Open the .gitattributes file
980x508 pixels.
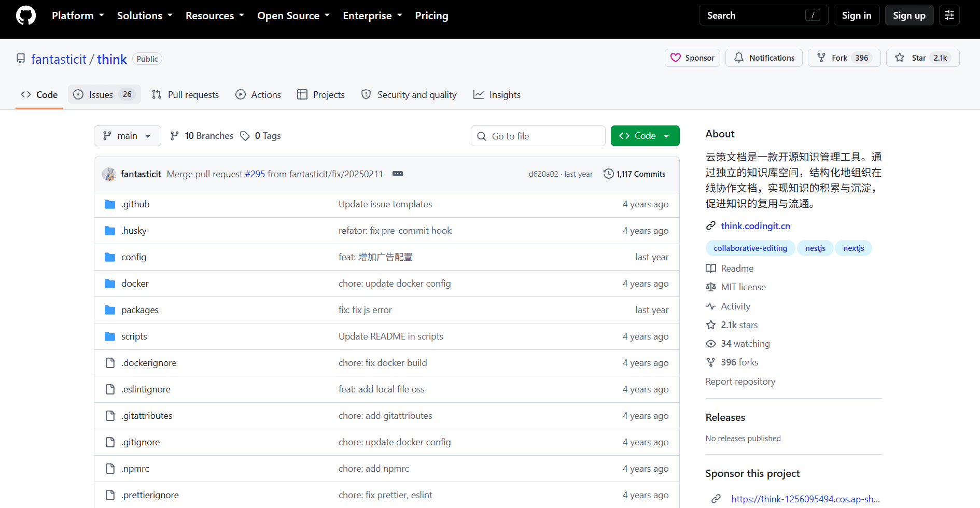(147, 416)
